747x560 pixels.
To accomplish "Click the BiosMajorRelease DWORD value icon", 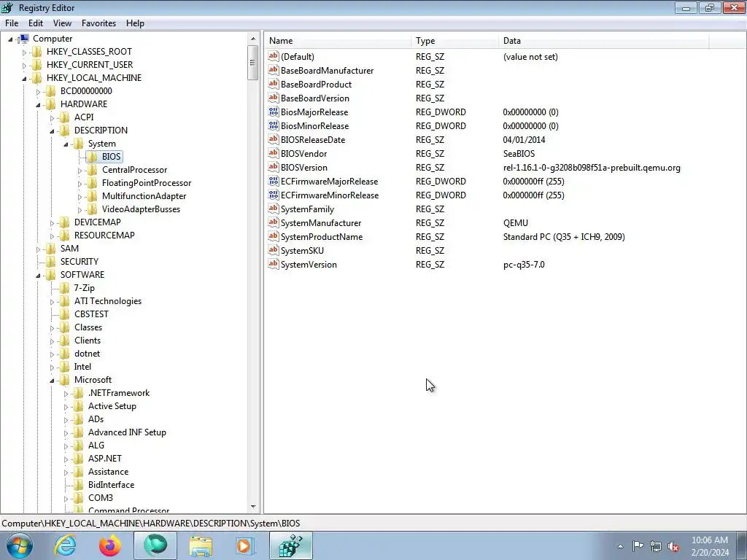I will [273, 112].
